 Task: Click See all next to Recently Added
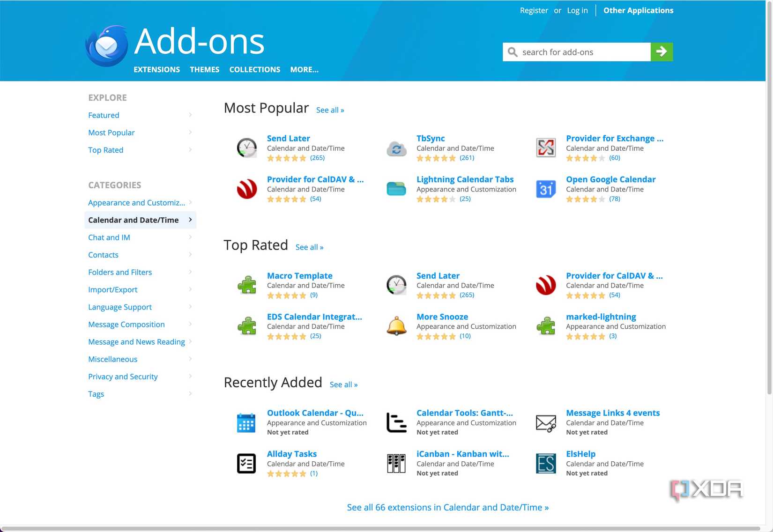[x=343, y=384]
